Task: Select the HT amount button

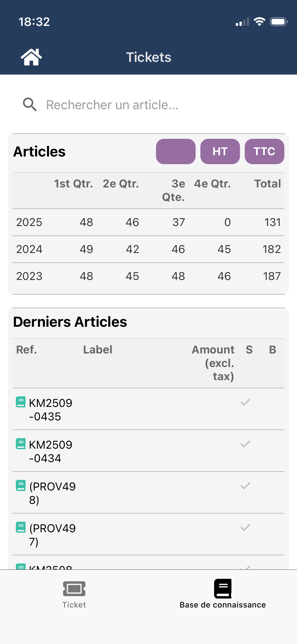Action: pos(220,151)
